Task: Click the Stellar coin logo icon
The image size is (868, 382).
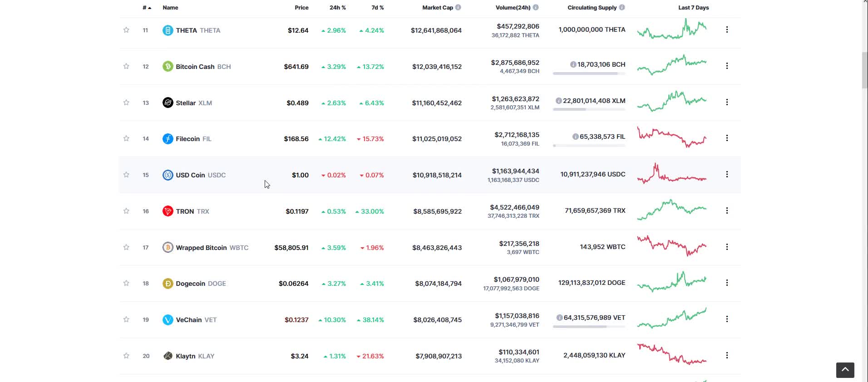Action: point(168,103)
